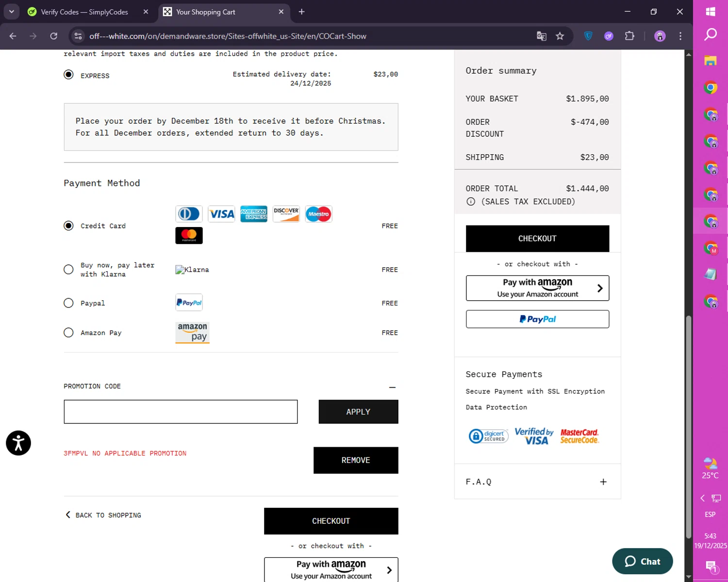Collapse the Promotion Code section

[x=392, y=387]
